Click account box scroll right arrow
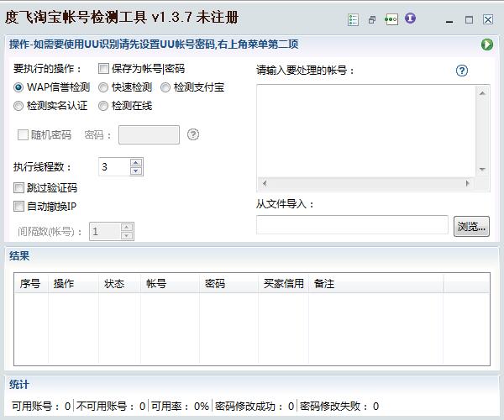 pos(468,183)
